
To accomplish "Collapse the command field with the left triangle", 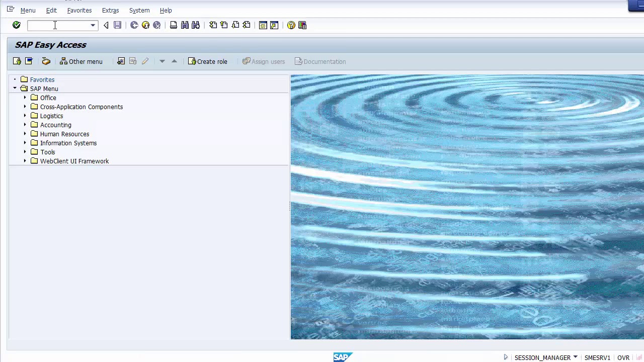I will point(106,25).
